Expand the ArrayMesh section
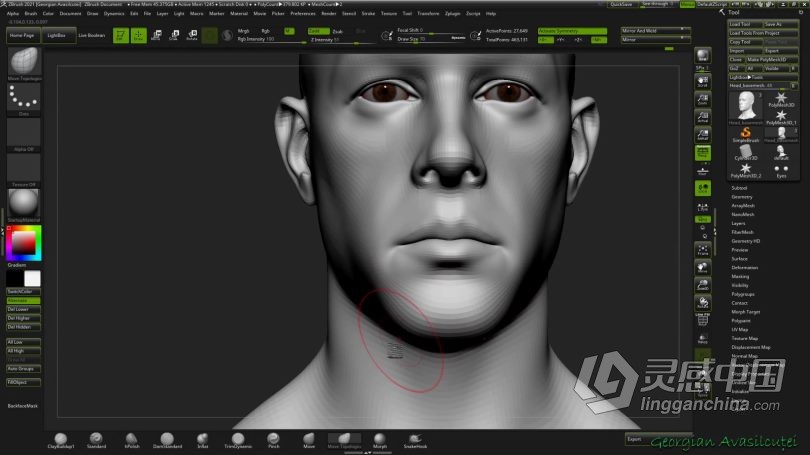The height and width of the screenshot is (455, 810). point(743,206)
